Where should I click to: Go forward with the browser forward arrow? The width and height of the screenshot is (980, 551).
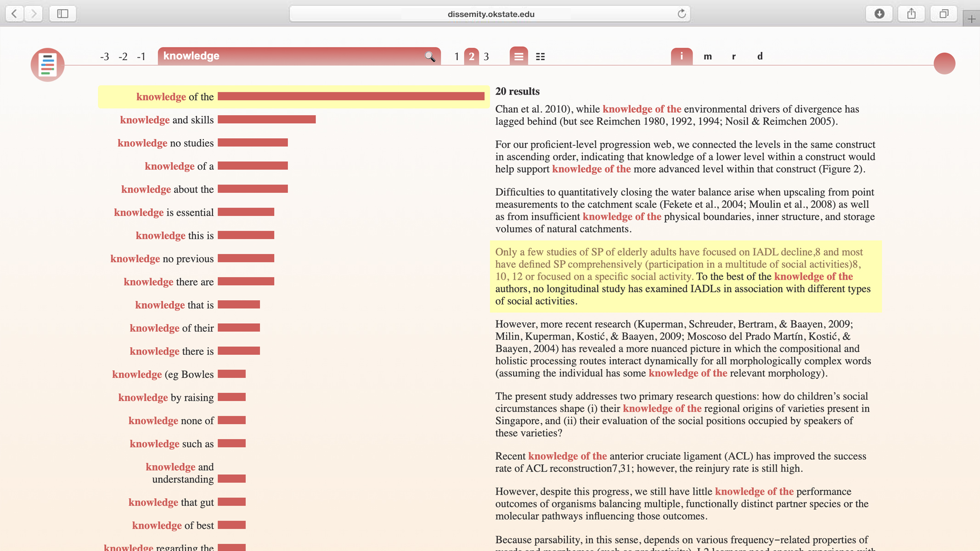pos(34,14)
